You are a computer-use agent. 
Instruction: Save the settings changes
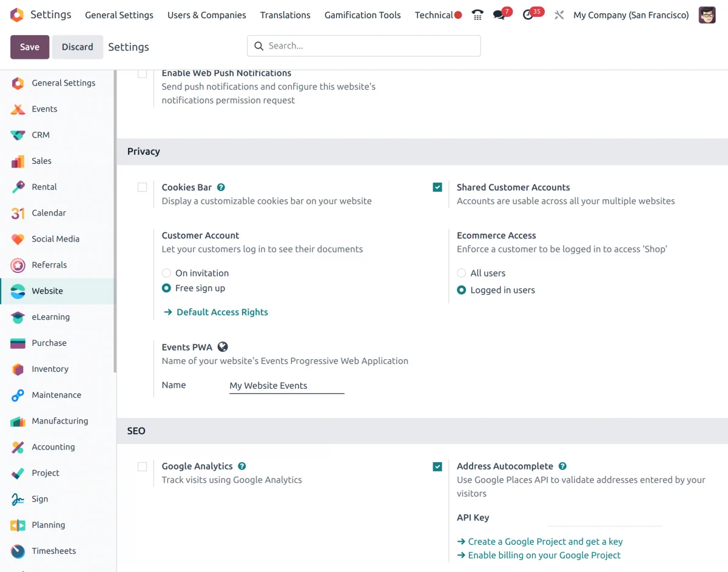pyautogui.click(x=29, y=46)
